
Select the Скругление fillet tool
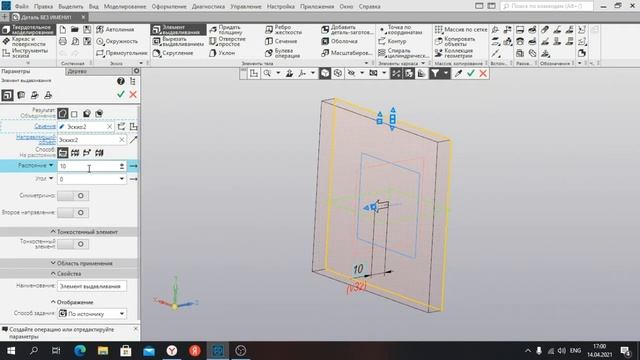pos(173,53)
